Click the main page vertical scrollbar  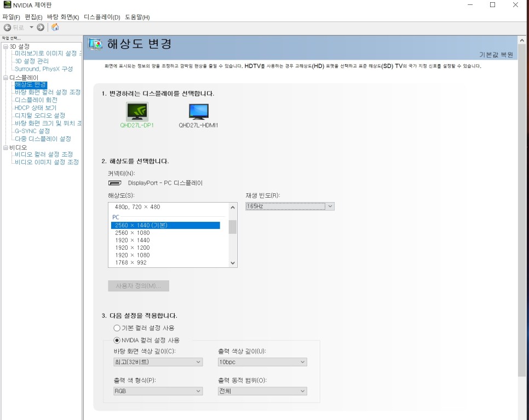[522, 210]
